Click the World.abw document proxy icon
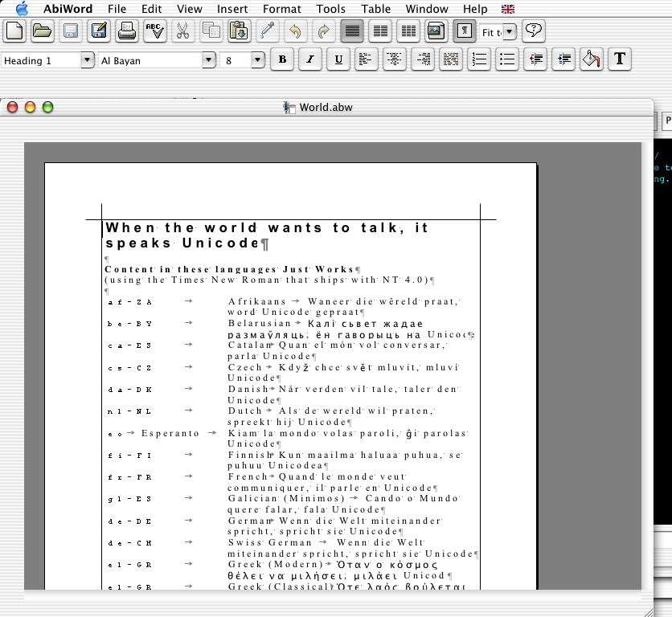 click(x=289, y=108)
